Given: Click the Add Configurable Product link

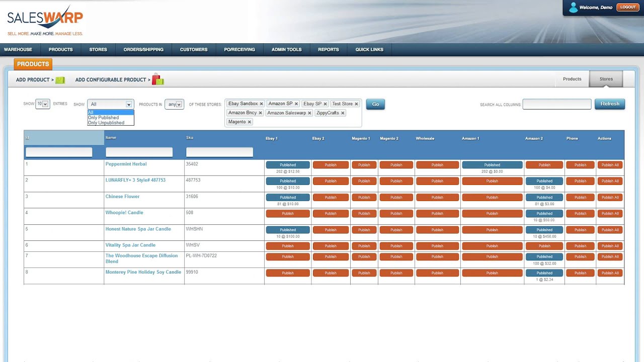Looking at the screenshot, I should tap(113, 80).
